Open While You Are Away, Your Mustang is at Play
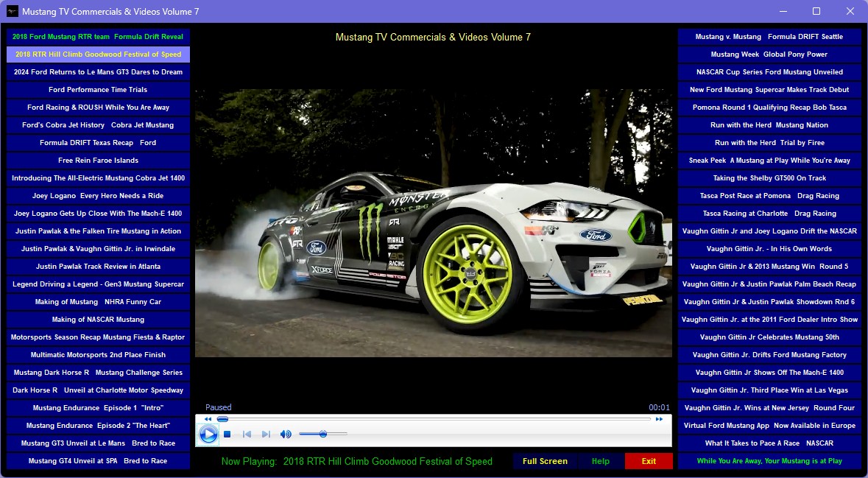868x478 pixels. [769, 461]
